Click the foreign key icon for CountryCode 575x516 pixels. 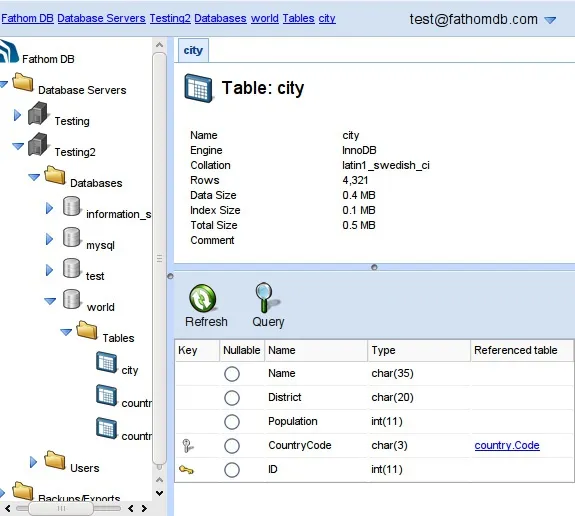[188, 446]
